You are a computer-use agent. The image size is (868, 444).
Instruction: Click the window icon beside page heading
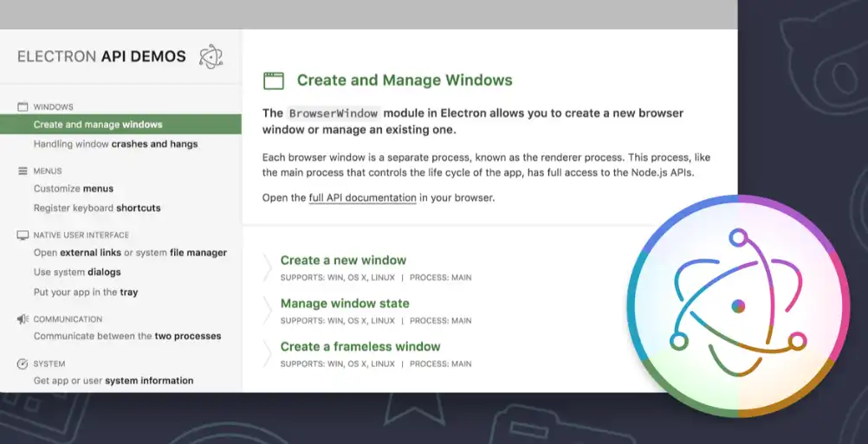pos(274,80)
